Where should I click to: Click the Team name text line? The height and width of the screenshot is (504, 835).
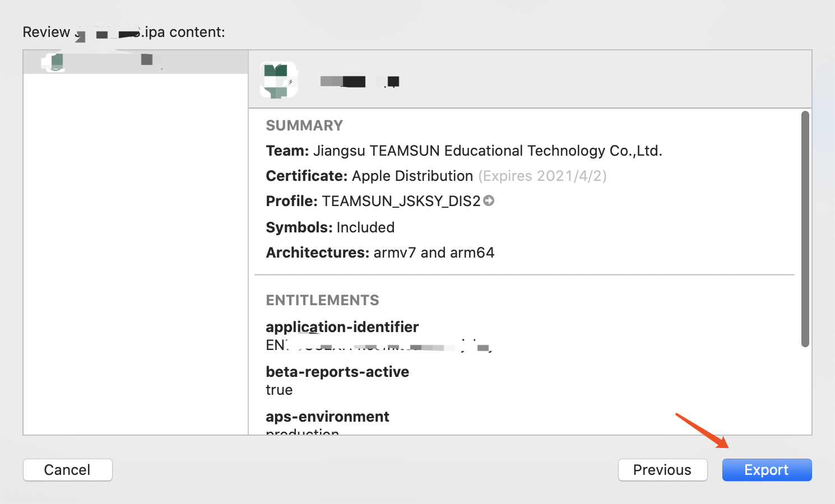tap(464, 151)
